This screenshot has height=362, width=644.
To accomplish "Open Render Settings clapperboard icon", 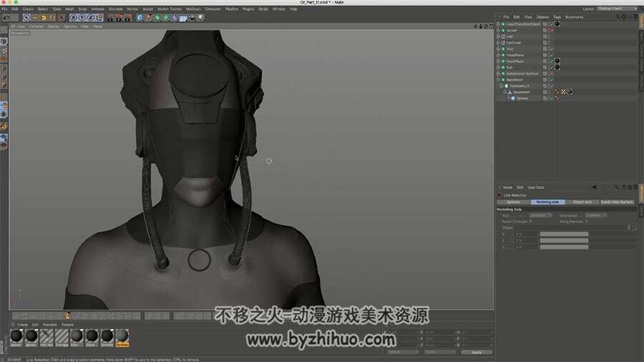I will click(x=128, y=18).
